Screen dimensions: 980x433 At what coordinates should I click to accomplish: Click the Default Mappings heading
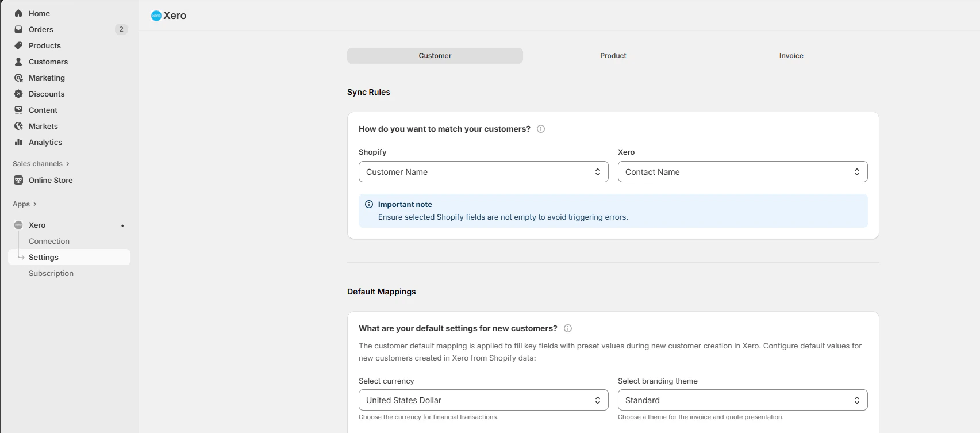point(382,292)
